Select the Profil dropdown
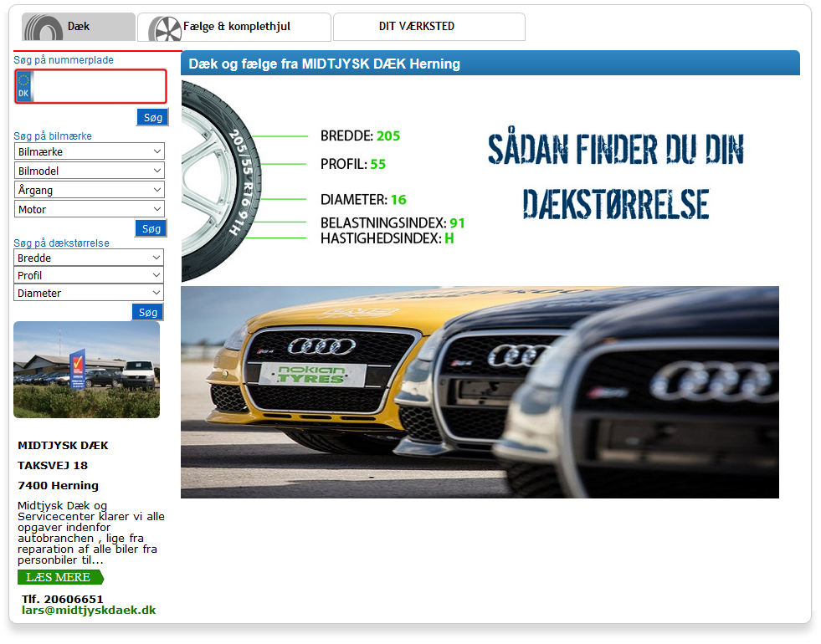Image resolution: width=821 pixels, height=644 pixels. [x=89, y=275]
